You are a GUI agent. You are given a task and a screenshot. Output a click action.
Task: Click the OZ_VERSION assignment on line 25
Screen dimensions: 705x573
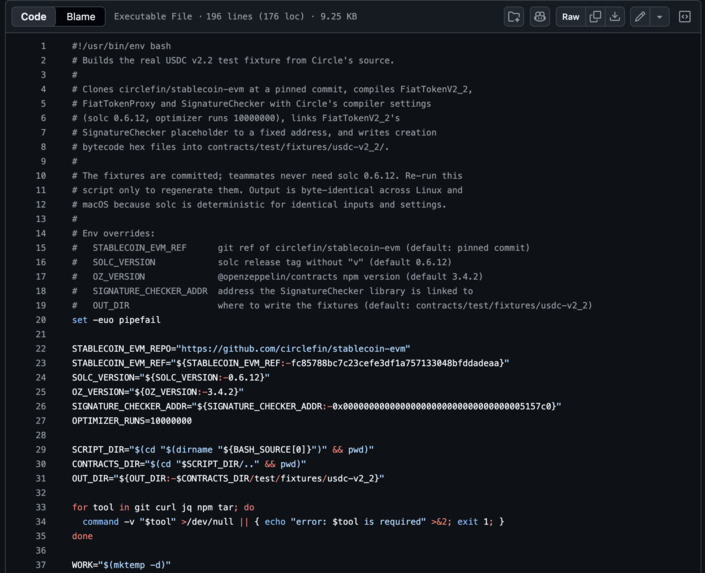click(157, 392)
